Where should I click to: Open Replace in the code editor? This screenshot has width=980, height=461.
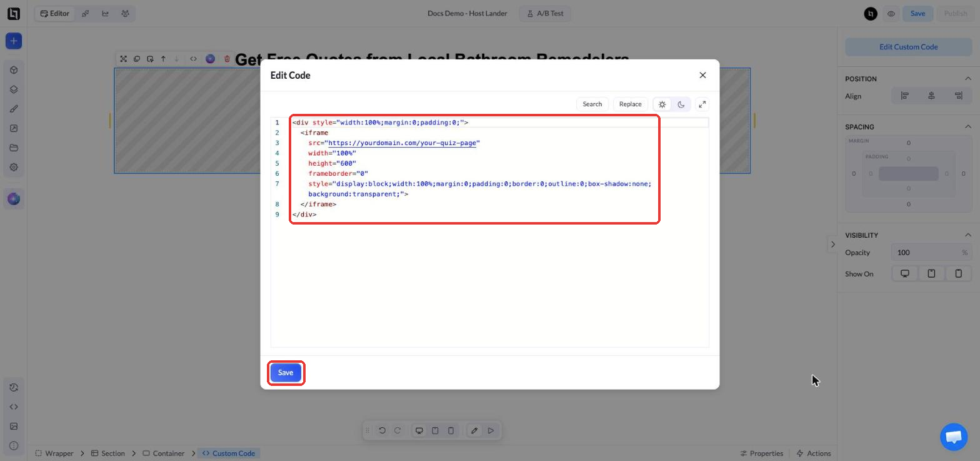pos(630,104)
